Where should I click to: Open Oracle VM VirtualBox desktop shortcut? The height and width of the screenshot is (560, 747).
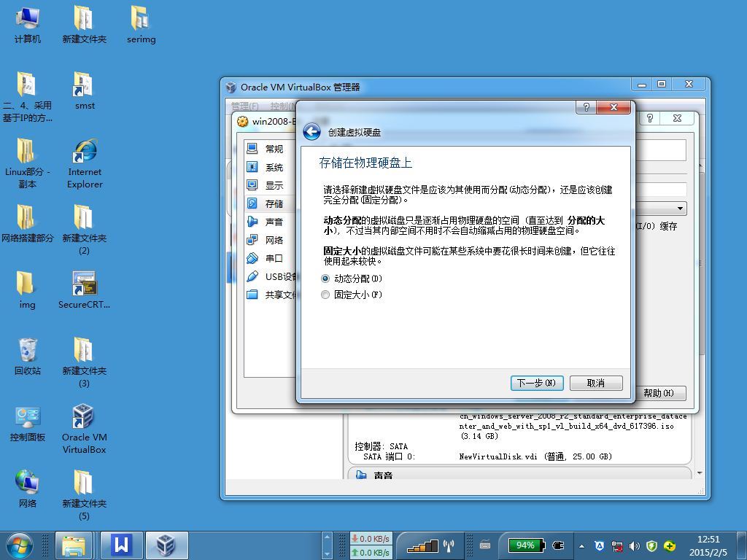(85, 429)
